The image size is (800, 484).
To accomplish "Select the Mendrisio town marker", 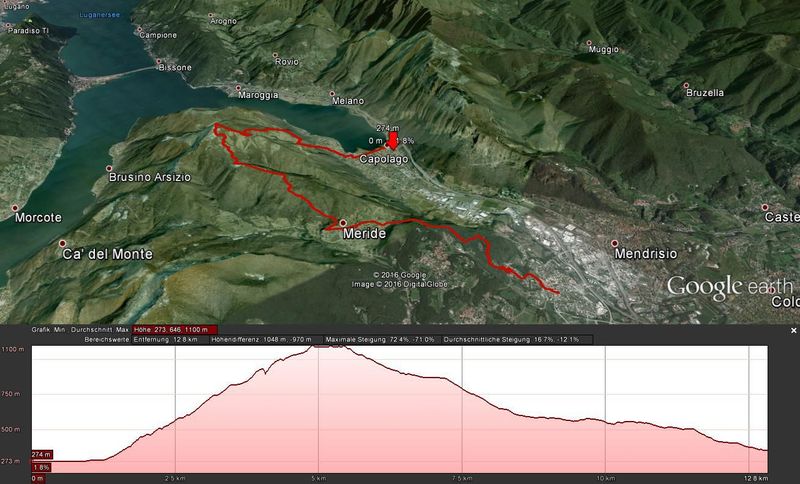I will (614, 243).
